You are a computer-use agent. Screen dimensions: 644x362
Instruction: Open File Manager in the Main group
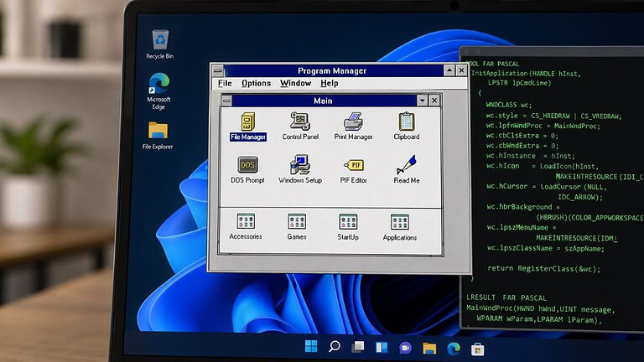coord(247,127)
